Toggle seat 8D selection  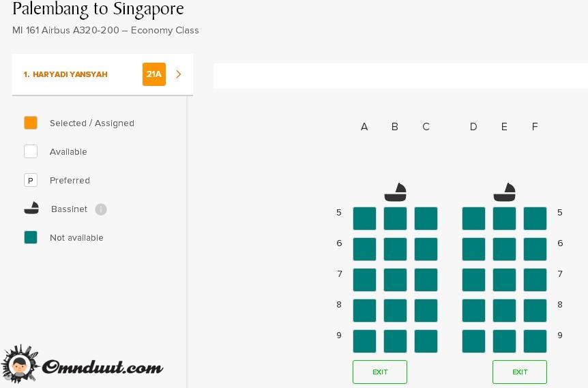(473, 311)
